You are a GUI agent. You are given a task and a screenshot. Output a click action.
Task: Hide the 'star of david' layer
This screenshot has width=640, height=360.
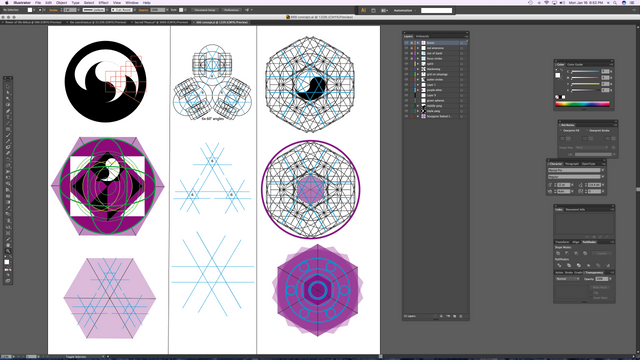(x=406, y=53)
